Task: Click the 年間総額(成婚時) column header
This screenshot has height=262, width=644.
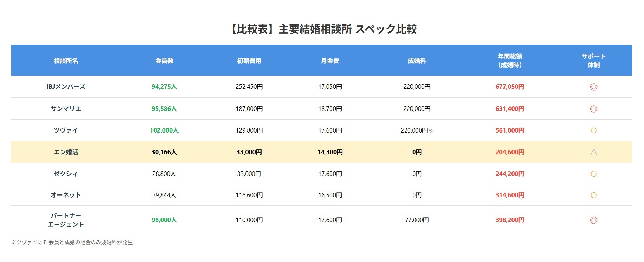Action: [510, 61]
